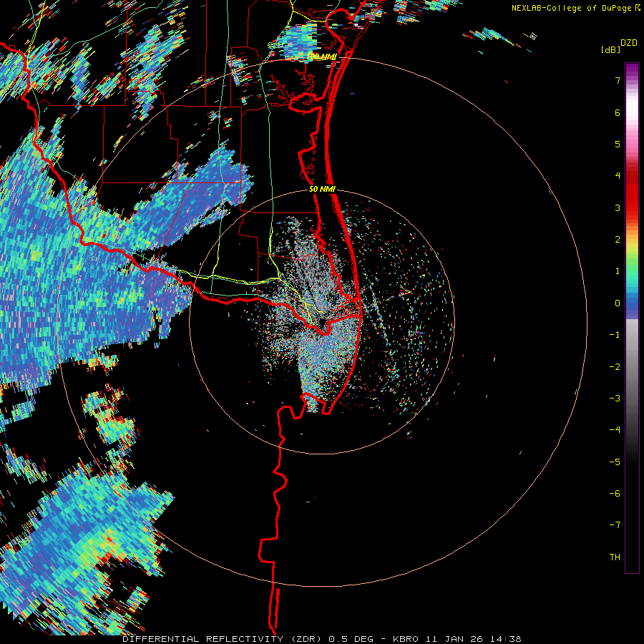Click the 6 dB value on the scale
Screen dimensions: 644x644
pyautogui.click(x=618, y=112)
